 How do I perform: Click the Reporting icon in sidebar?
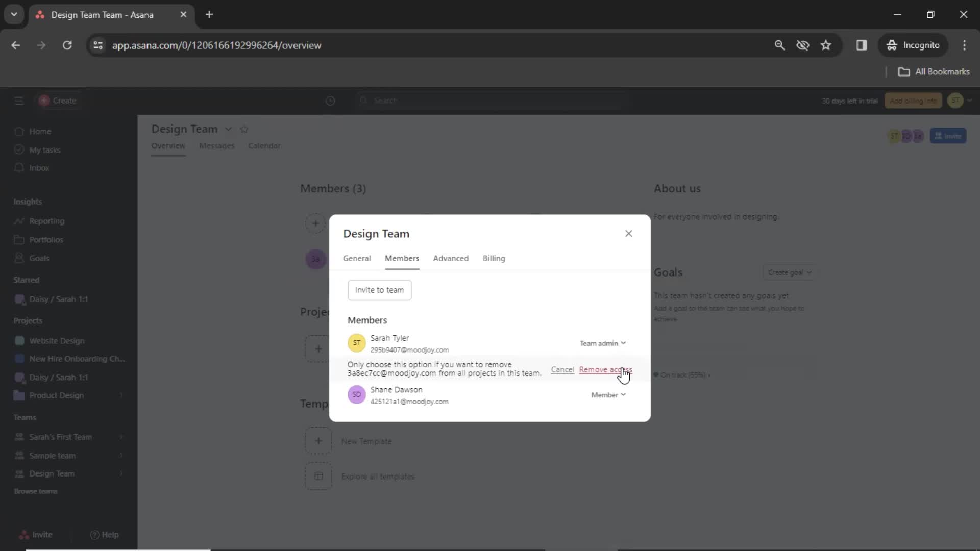(x=19, y=221)
